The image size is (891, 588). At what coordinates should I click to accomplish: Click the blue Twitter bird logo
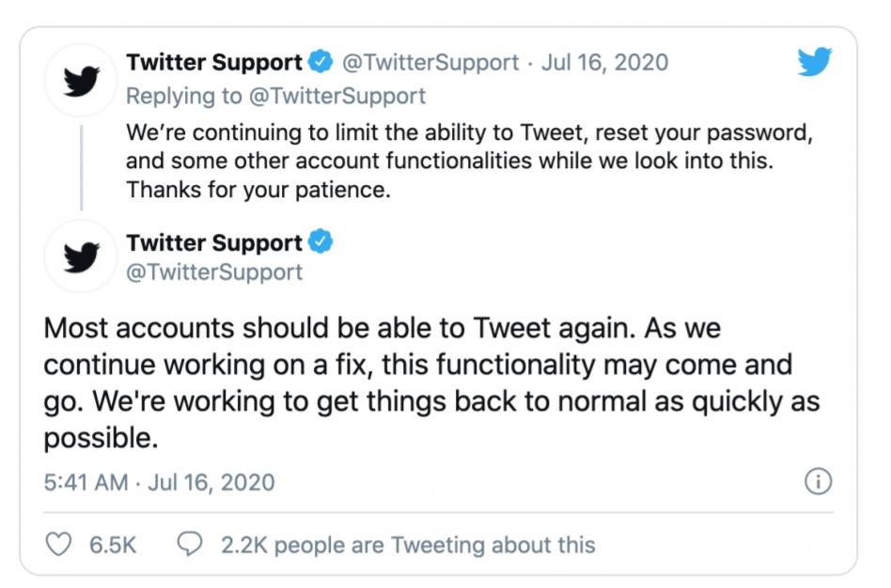click(815, 63)
